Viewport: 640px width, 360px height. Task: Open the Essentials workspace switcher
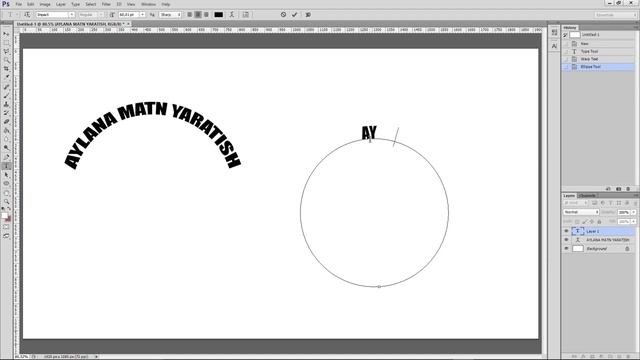(x=616, y=15)
